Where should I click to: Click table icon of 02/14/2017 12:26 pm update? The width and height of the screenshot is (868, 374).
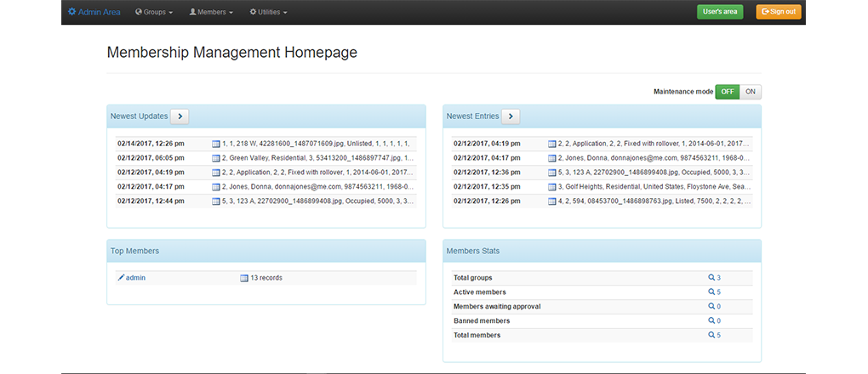tap(216, 144)
